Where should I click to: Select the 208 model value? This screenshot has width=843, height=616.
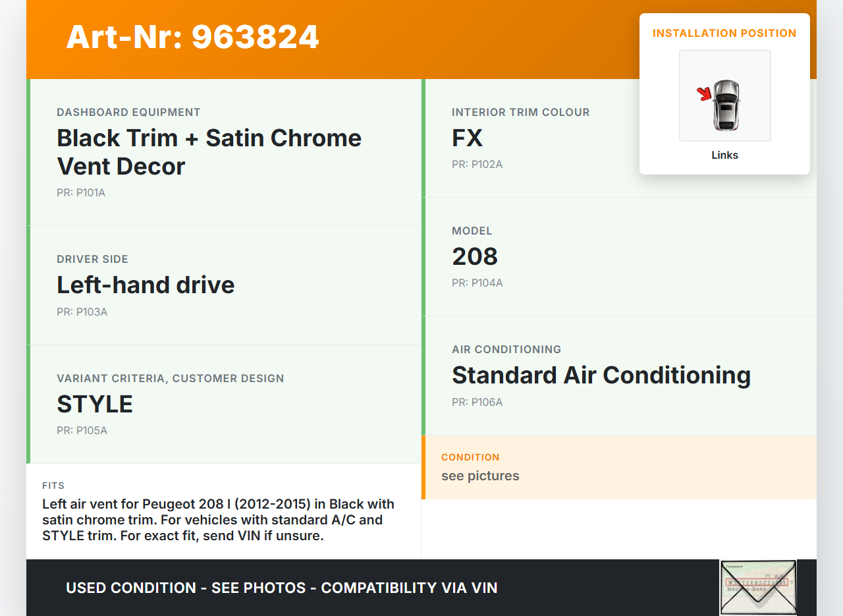pyautogui.click(x=474, y=256)
